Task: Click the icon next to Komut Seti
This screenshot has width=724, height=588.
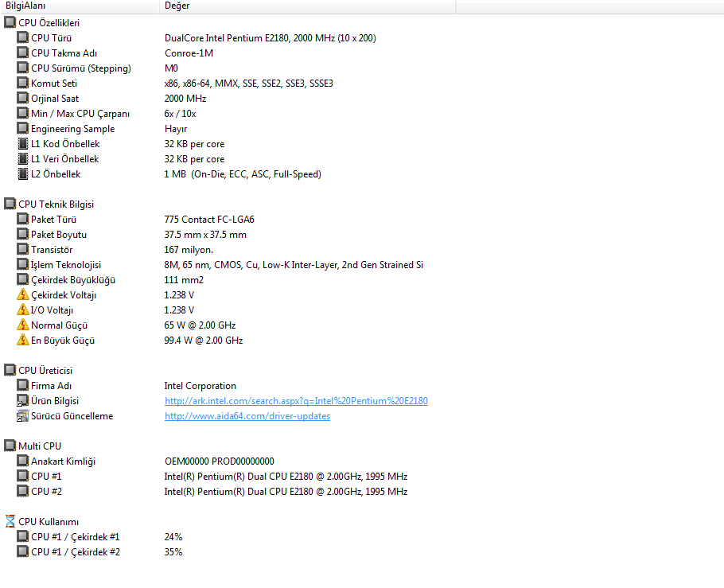Action: pos(22,83)
